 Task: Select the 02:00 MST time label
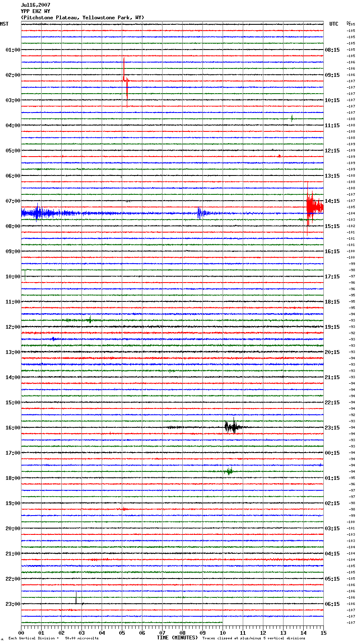click(x=13, y=75)
